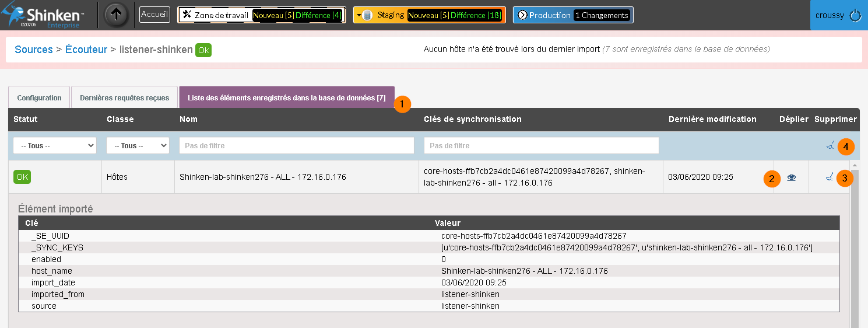Viewport: 868px width, 328px height.
Task: Open the Dernières requêtes reçues tab
Action: [124, 97]
